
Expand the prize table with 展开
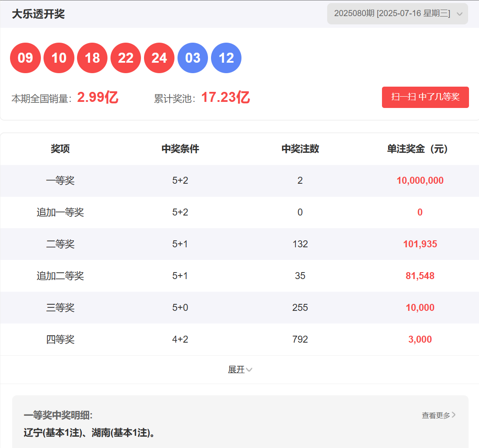(236, 370)
